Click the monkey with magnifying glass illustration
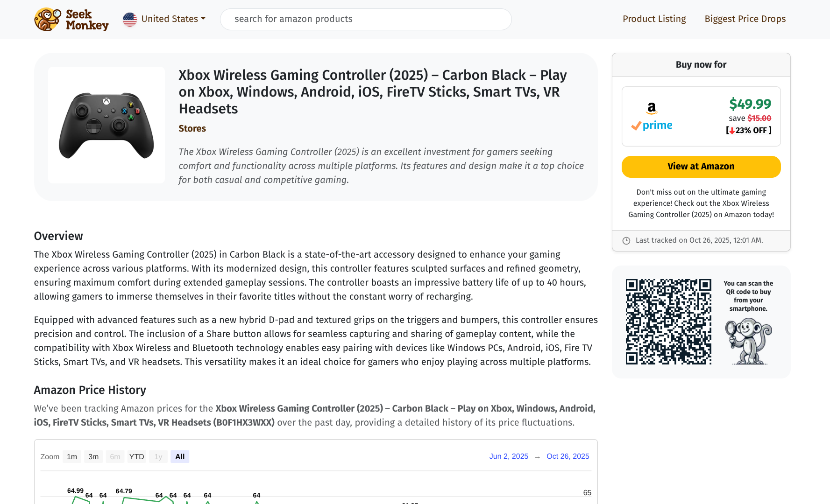The width and height of the screenshot is (830, 504). pyautogui.click(x=749, y=341)
